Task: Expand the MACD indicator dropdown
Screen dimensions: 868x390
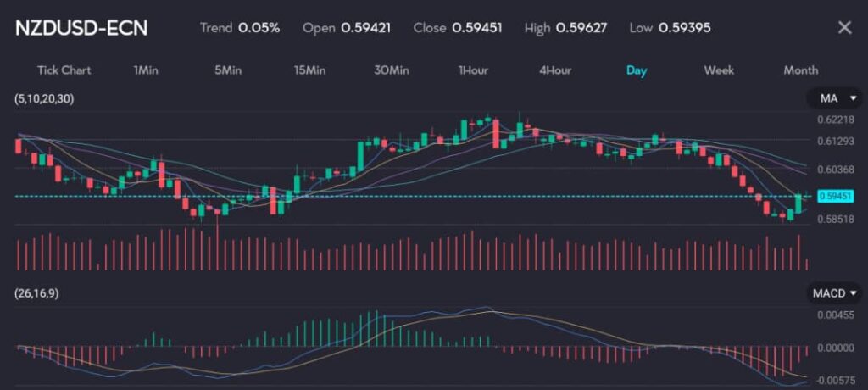Action: [833, 293]
